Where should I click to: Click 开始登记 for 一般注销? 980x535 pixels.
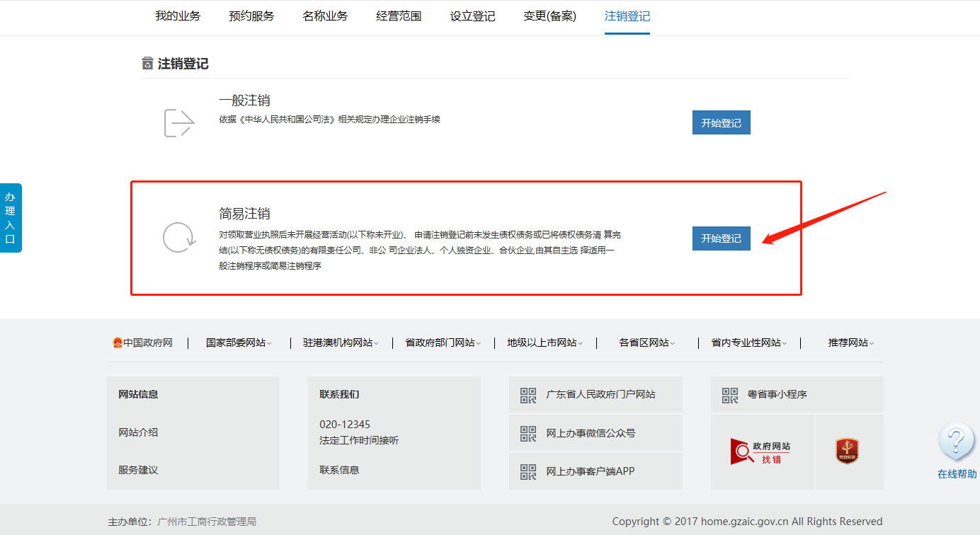(721, 122)
